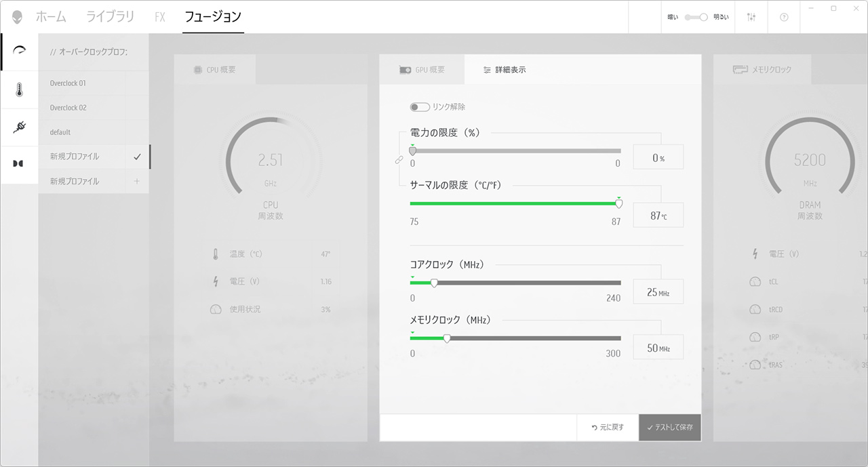Open the audio sidebar icon

coord(19,163)
